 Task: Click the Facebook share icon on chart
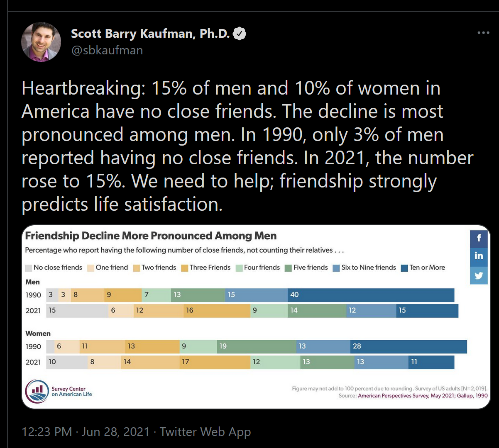(479, 238)
